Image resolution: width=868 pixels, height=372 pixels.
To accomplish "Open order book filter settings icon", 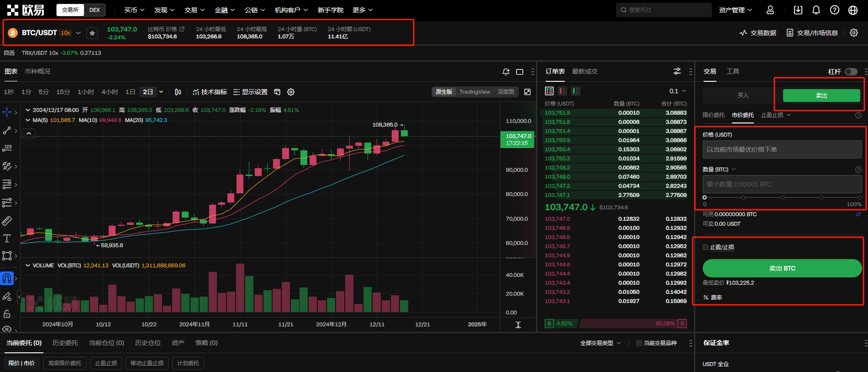I will (x=677, y=71).
